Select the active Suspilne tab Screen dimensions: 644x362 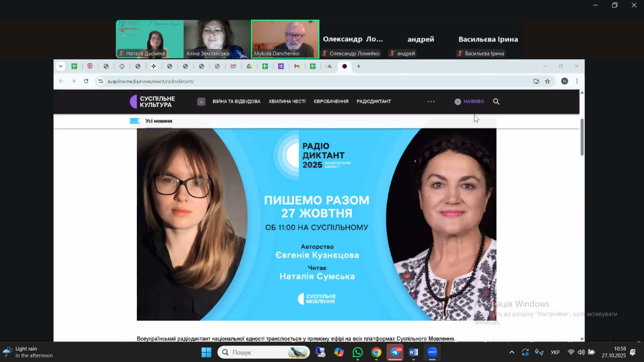point(345,66)
